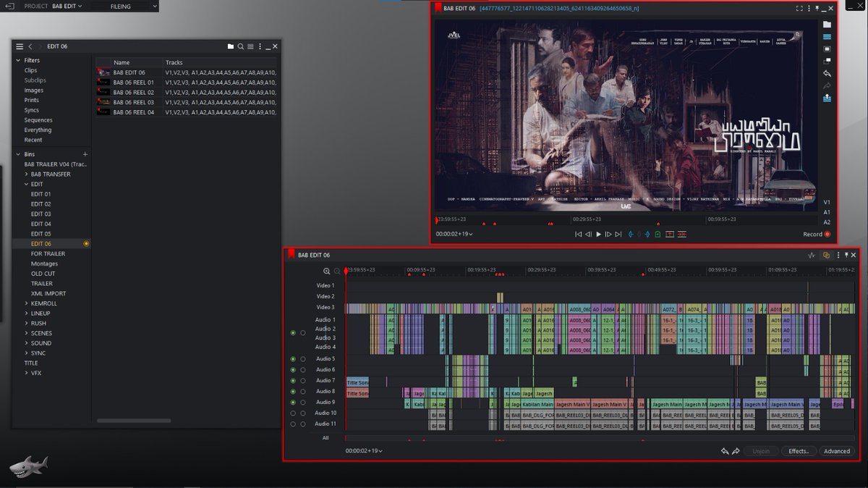
Task: Pin the viewer window
Action: [817, 9]
